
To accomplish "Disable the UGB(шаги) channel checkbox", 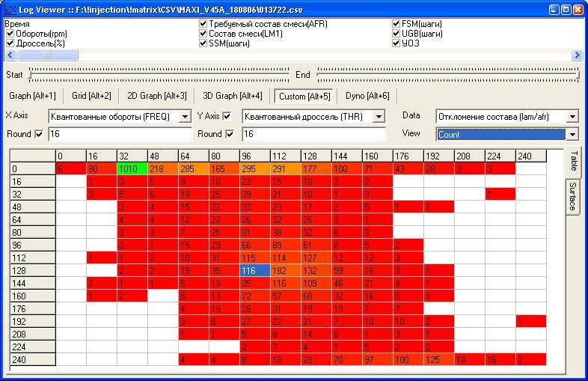I will [x=396, y=34].
